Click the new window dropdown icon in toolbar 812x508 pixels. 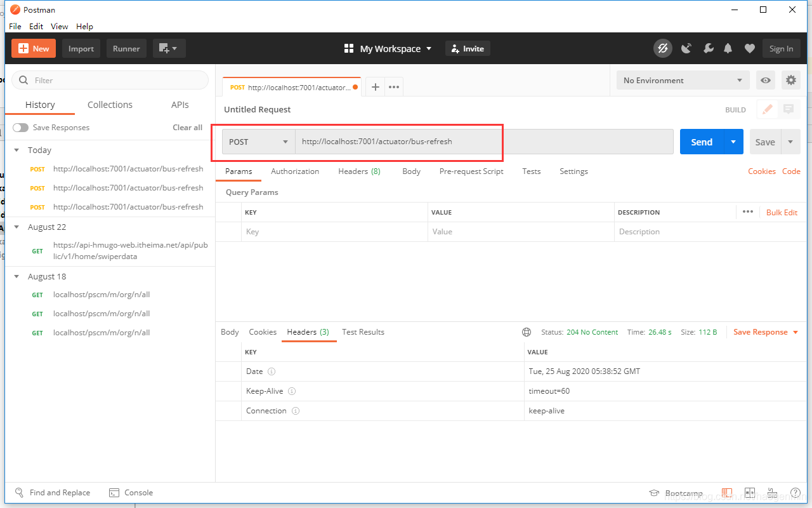click(169, 48)
